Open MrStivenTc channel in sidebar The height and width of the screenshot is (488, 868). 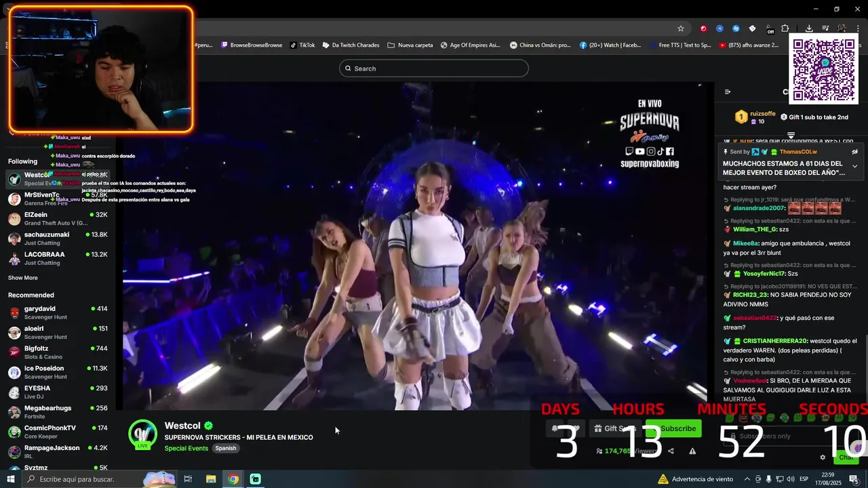(x=58, y=199)
